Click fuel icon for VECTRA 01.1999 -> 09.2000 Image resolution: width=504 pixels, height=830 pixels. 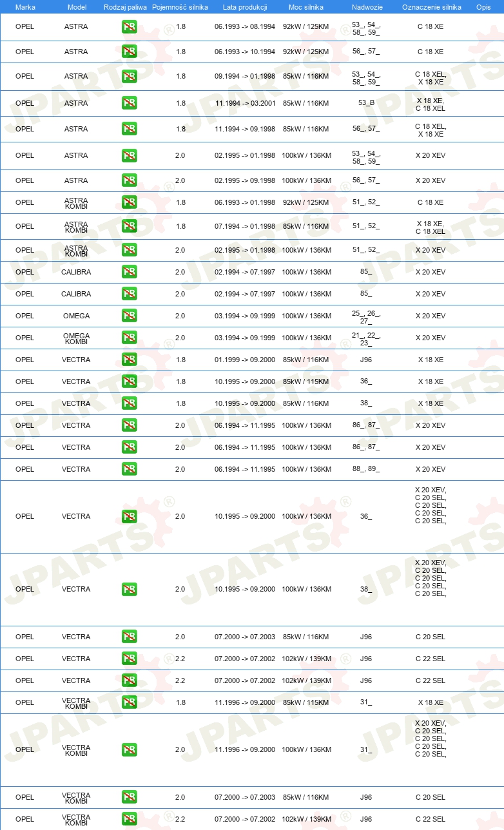(130, 360)
